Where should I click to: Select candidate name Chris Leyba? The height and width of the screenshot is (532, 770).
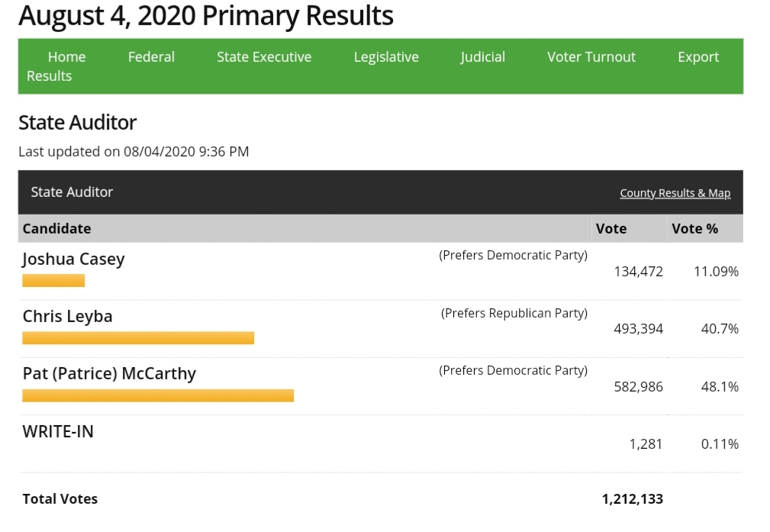tap(67, 317)
